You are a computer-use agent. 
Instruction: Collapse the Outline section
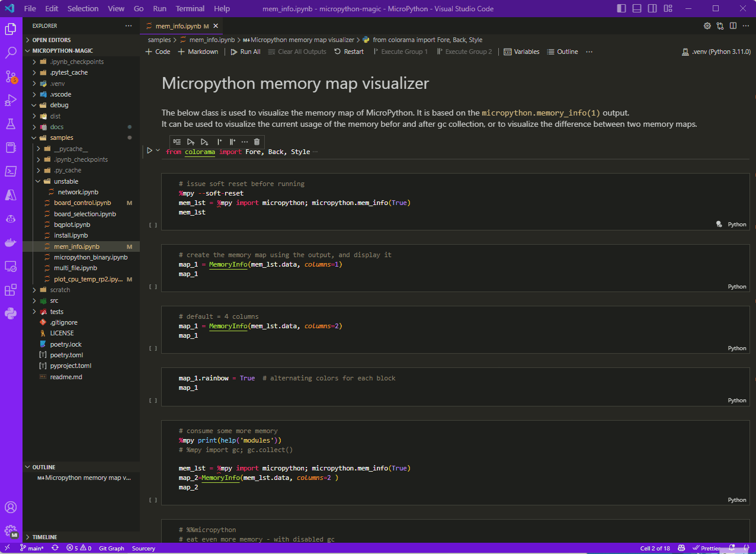click(81, 467)
